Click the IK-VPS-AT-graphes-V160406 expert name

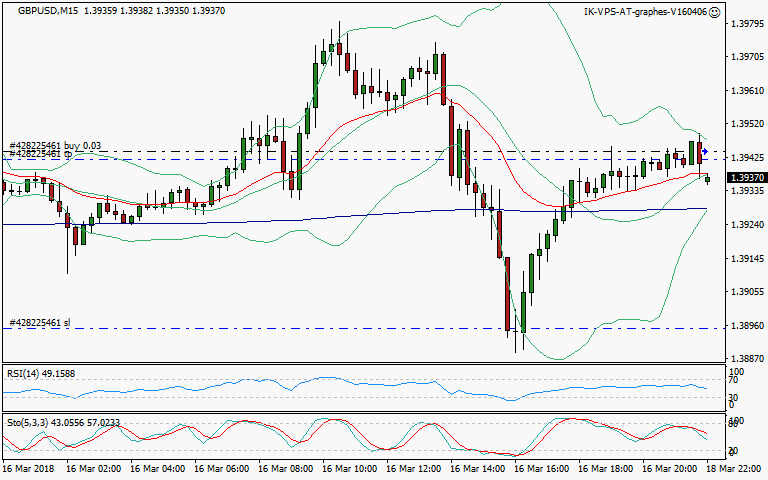click(646, 12)
